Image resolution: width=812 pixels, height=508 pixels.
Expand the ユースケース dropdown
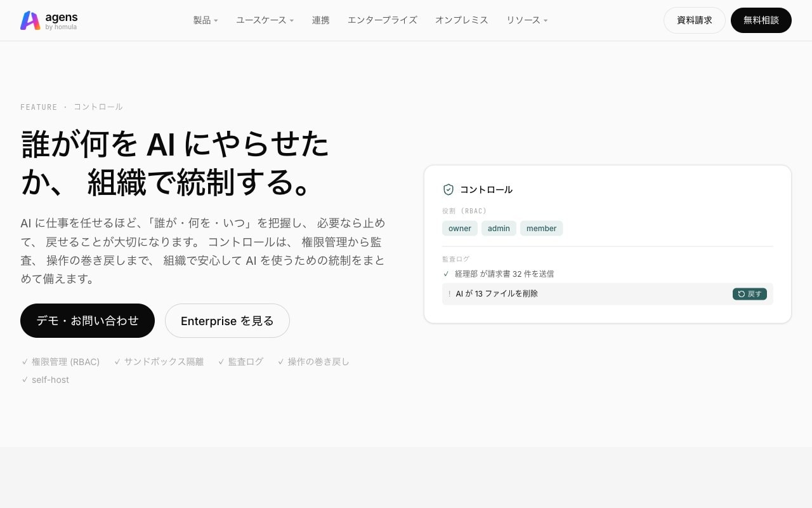tap(265, 20)
